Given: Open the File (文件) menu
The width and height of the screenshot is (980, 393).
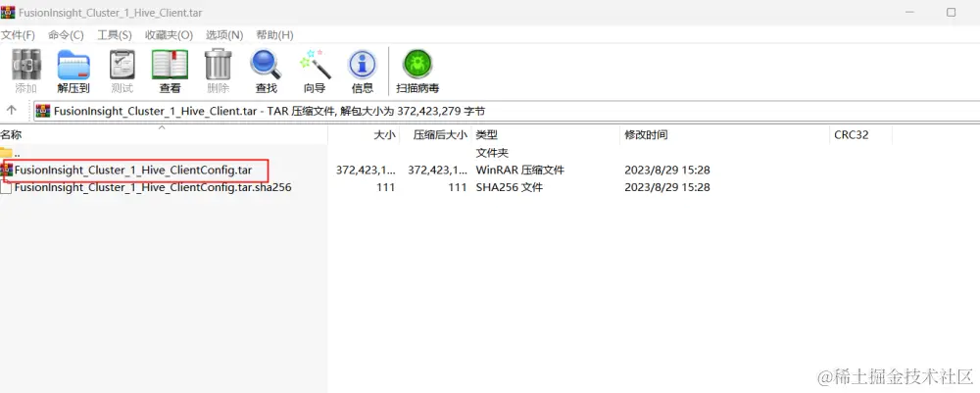Looking at the screenshot, I should click(x=18, y=35).
